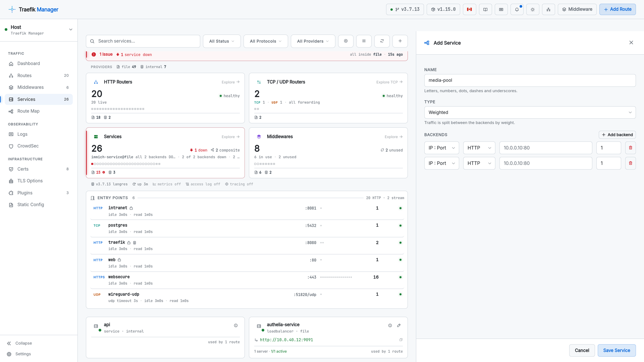644x362 pixels.
Task: Open Plugins puzzle icon
Action: [11, 193]
